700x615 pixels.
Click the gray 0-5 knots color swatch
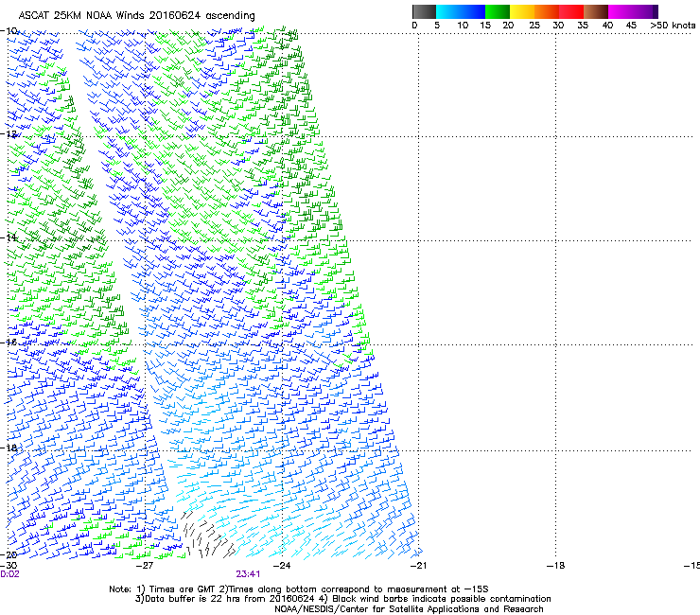click(425, 11)
